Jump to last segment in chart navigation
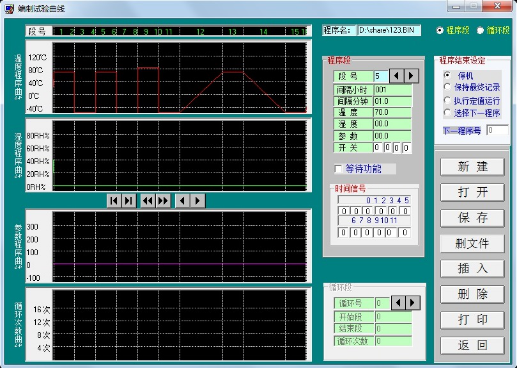Viewport: 517px width, 368px height. [x=129, y=201]
